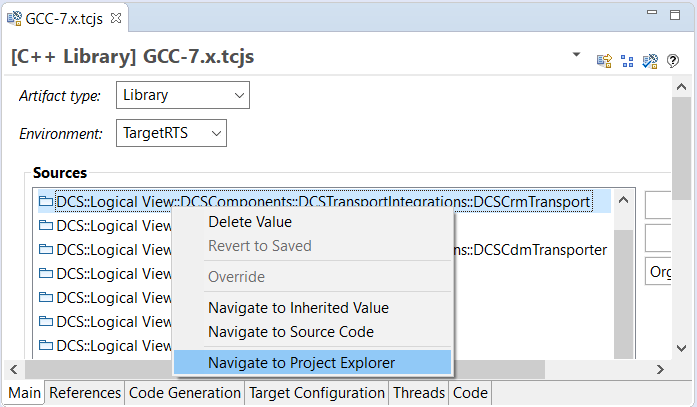Click folder icon of fourth source row

(x=46, y=273)
